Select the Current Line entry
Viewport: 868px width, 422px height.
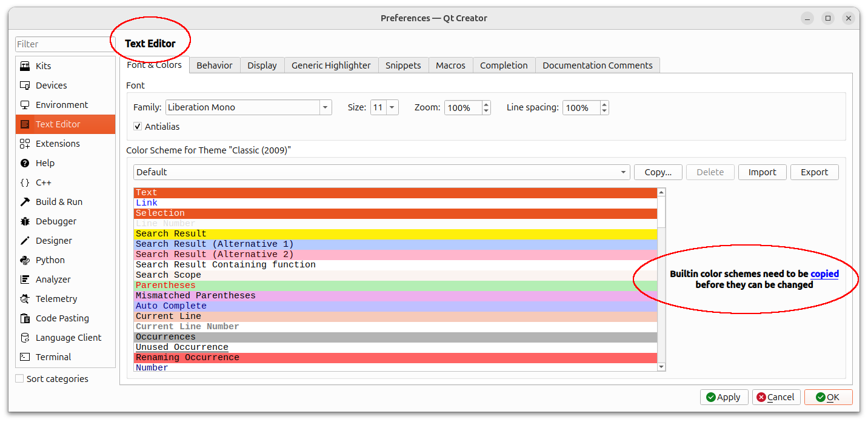[395, 316]
